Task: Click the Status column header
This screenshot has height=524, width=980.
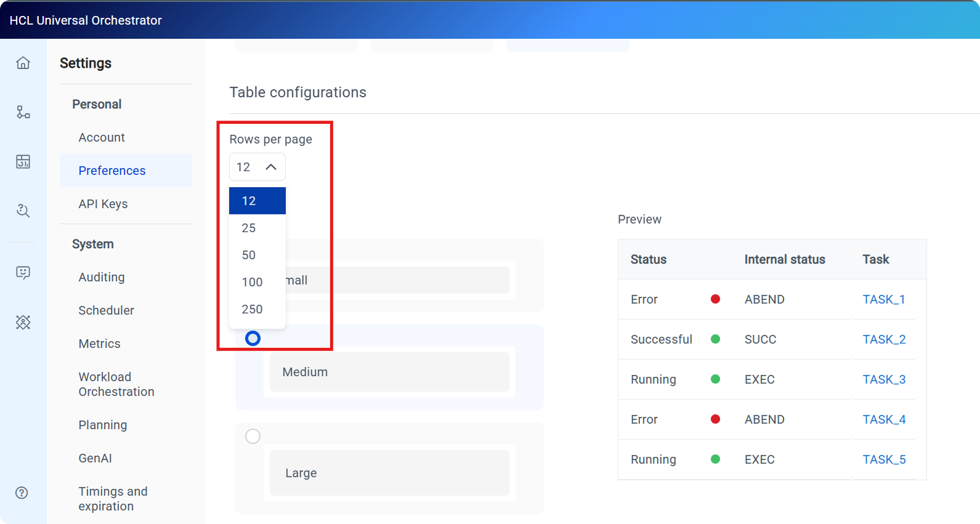Action: click(x=649, y=259)
